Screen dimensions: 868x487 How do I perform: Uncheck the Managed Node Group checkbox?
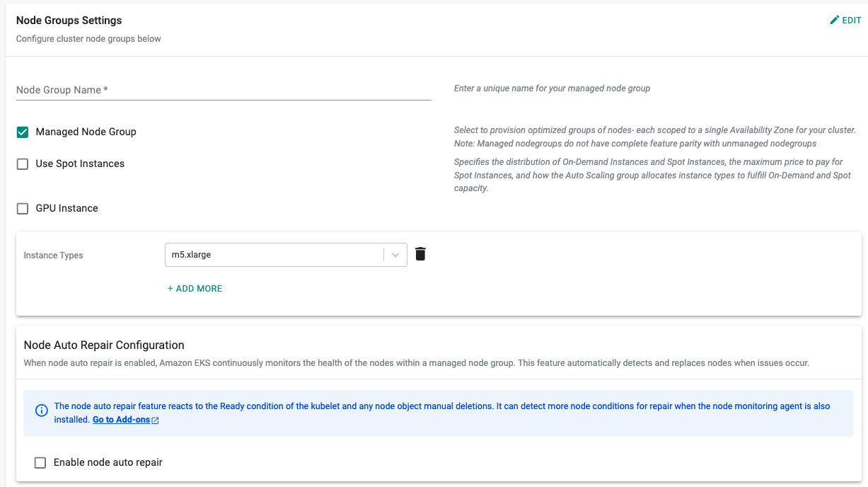23,132
